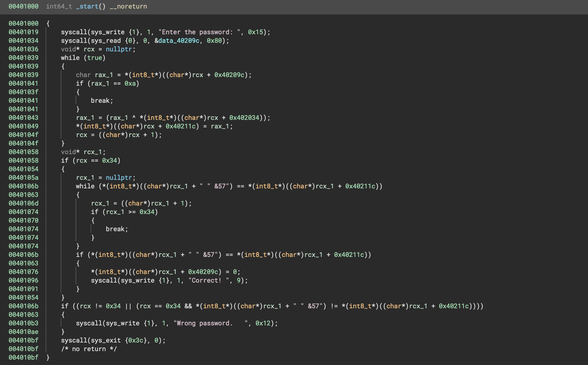Image resolution: width=588 pixels, height=365 pixels.
Task: Click while (true) statement
Action: [83, 58]
